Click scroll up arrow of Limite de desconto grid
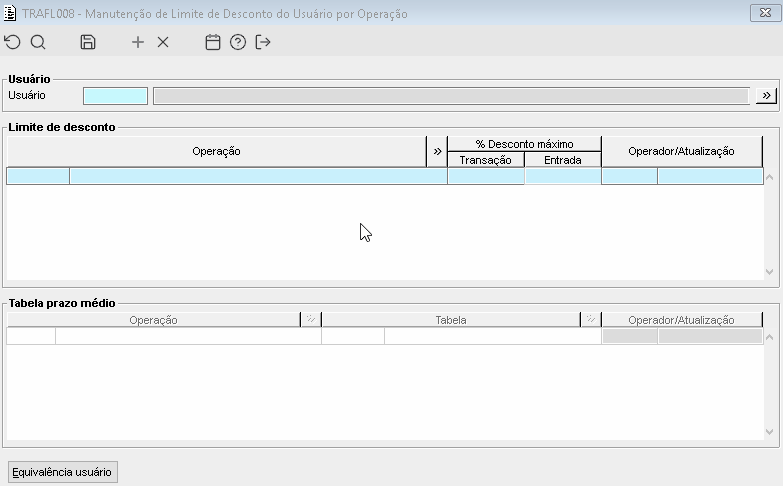783x486 pixels. 770,177
